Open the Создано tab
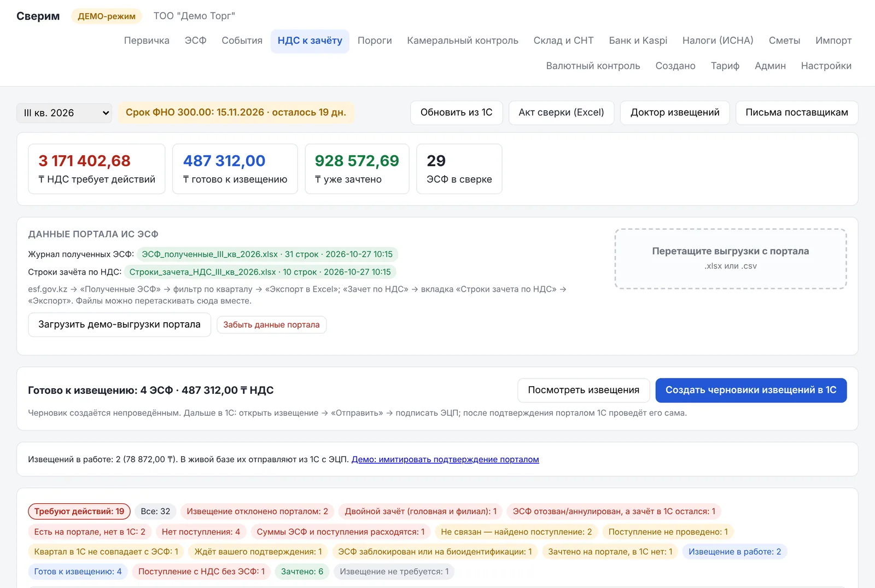875x588 pixels. click(675, 66)
